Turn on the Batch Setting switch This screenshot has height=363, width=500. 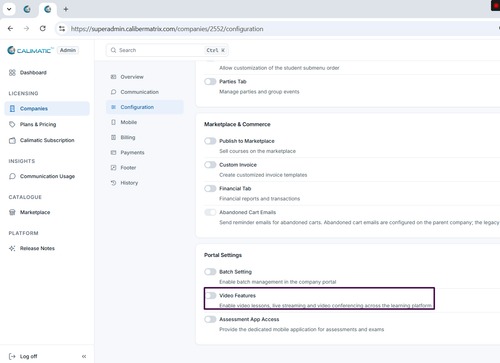pos(210,272)
